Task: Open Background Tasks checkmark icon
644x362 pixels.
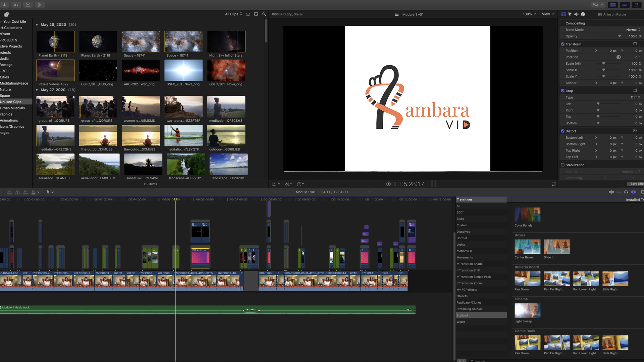Action: (28, 5)
